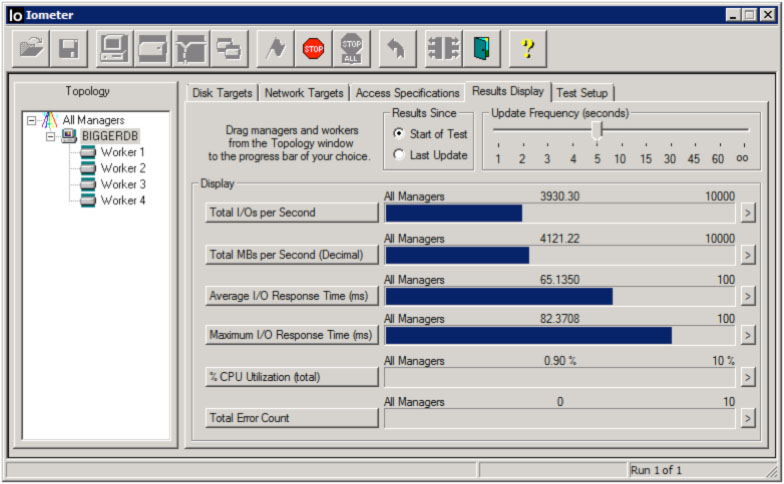Open arrow beside CPU Utilization bar
784x484 pixels.
point(748,377)
